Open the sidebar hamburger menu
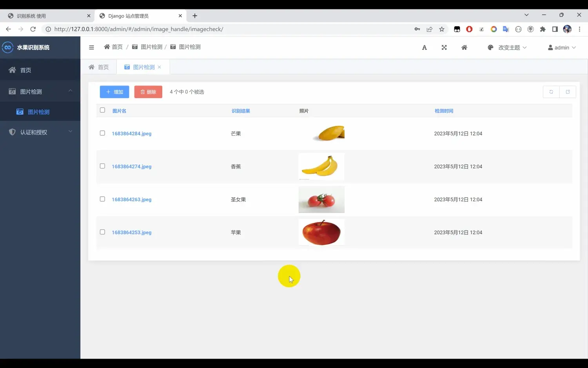588x368 pixels. 91,47
